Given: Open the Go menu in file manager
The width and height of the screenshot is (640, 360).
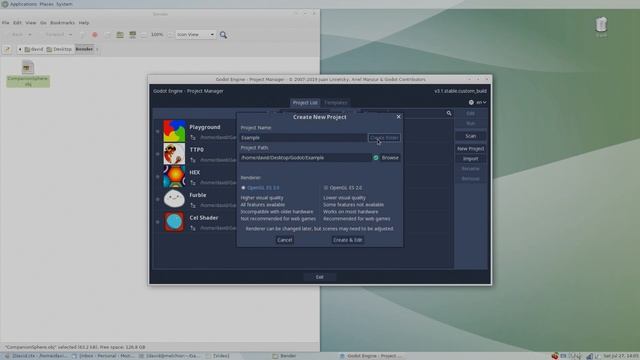Looking at the screenshot, I should click(x=43, y=23).
